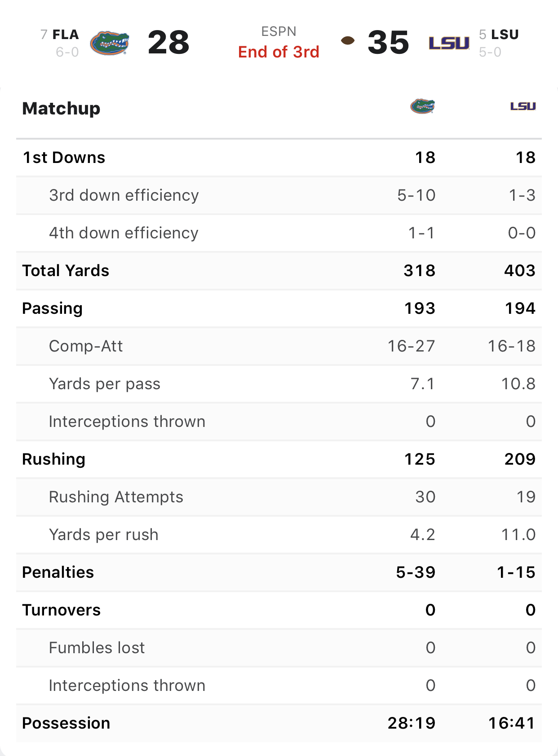Tap the small LSU logo in Matchup columns
This screenshot has width=558, height=756.
coord(523,106)
